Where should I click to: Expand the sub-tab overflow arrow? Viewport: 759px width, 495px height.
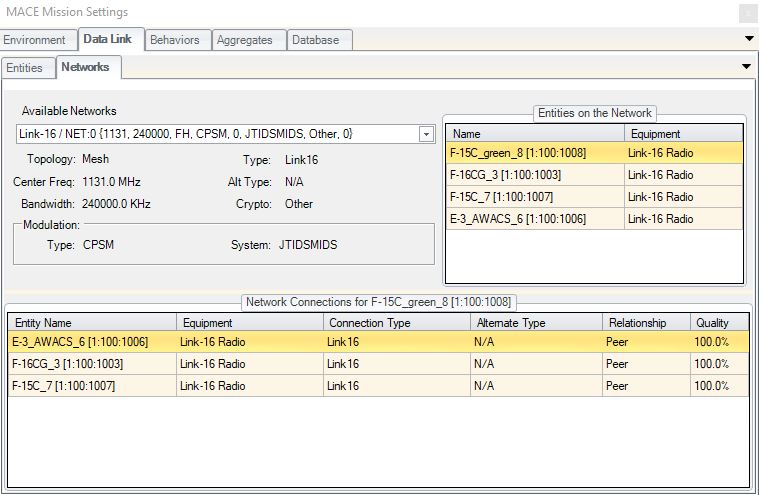pos(745,66)
